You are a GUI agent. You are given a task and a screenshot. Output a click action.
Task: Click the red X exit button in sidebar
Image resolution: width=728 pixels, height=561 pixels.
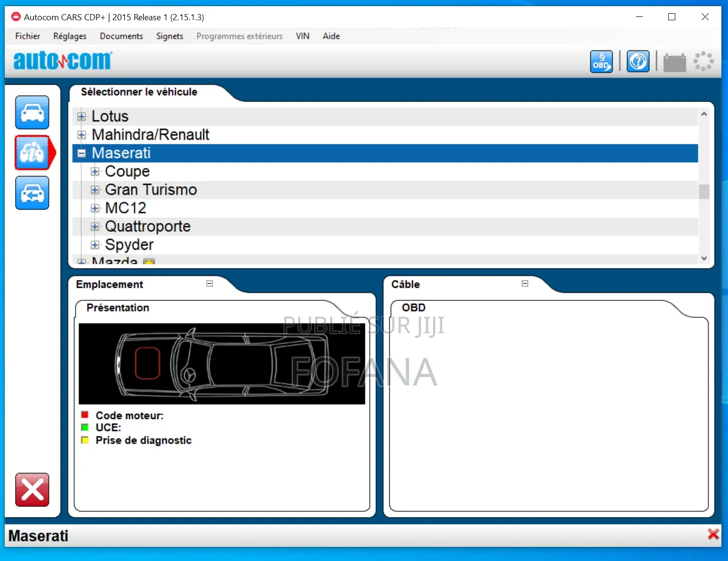[32, 490]
